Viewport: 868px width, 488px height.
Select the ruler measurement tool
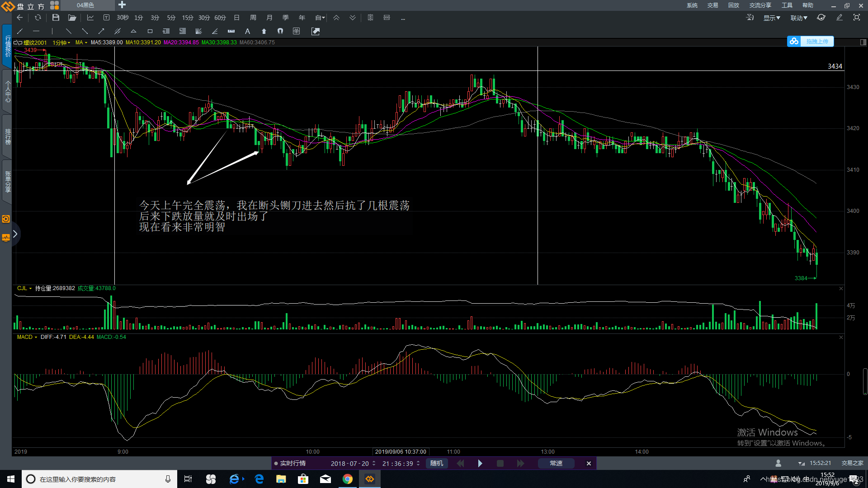[231, 31]
